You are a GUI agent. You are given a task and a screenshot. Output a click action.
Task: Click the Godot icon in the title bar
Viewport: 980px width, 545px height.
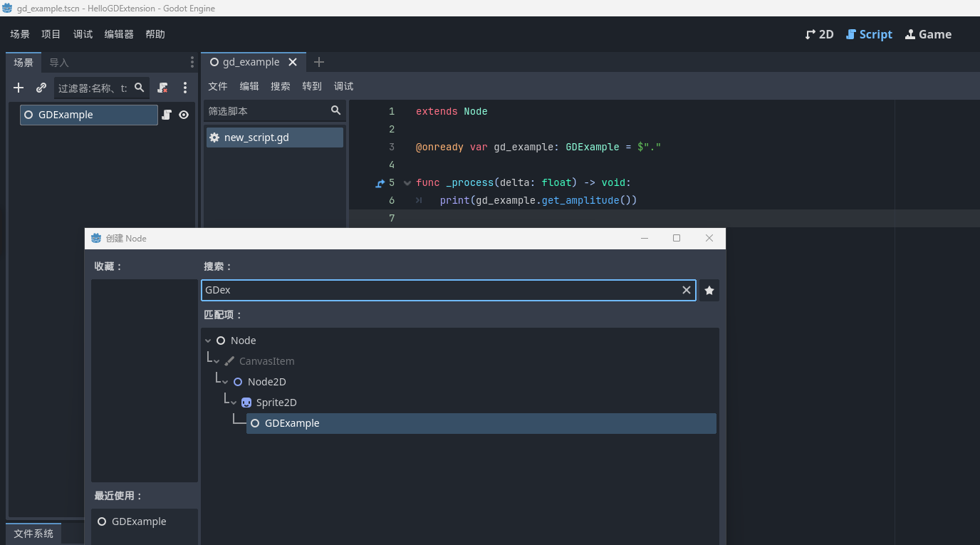(x=7, y=9)
